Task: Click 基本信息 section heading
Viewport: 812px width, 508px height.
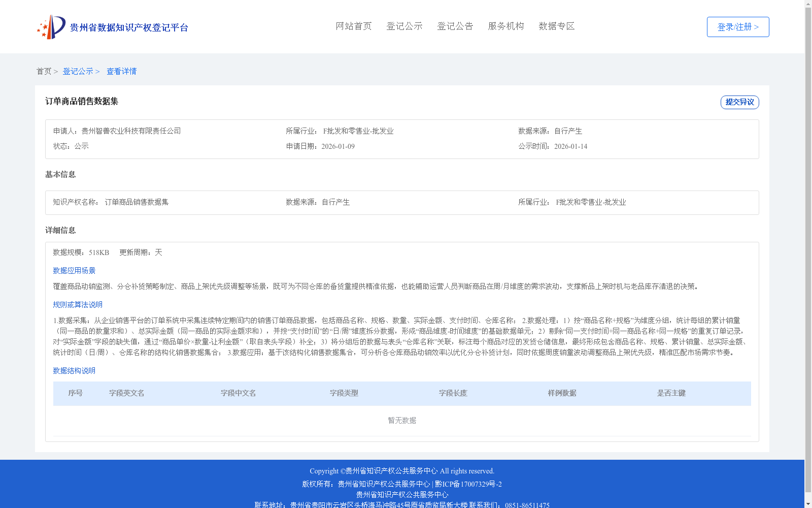Action: coord(60,175)
